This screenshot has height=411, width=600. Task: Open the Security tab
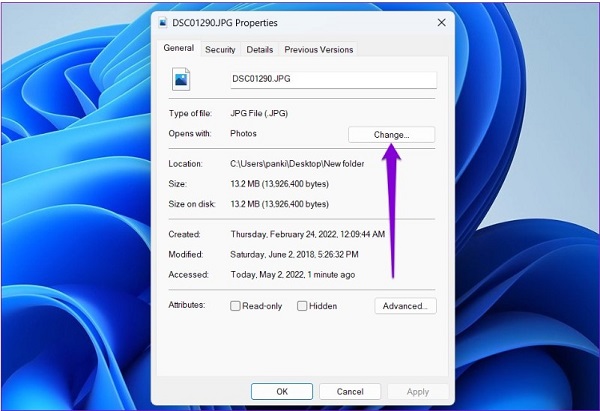220,50
